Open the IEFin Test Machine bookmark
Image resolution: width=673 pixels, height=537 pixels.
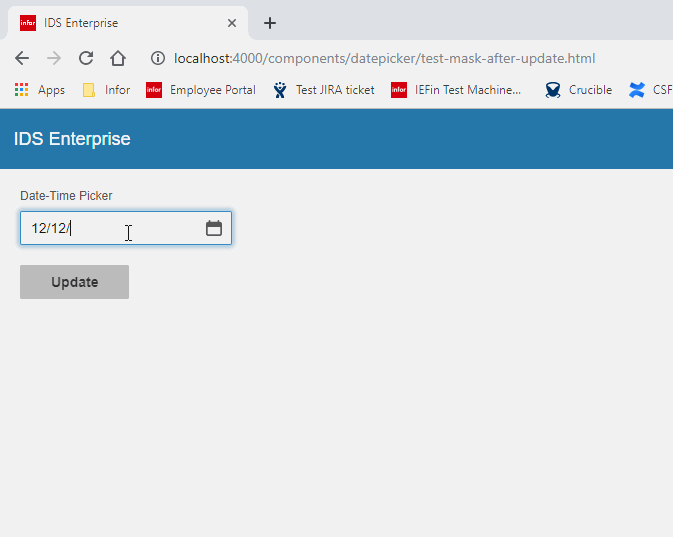pos(456,90)
